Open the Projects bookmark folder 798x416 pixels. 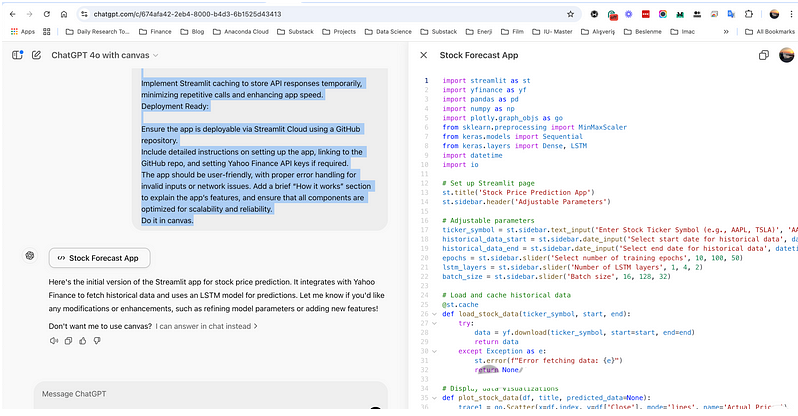[x=339, y=32]
